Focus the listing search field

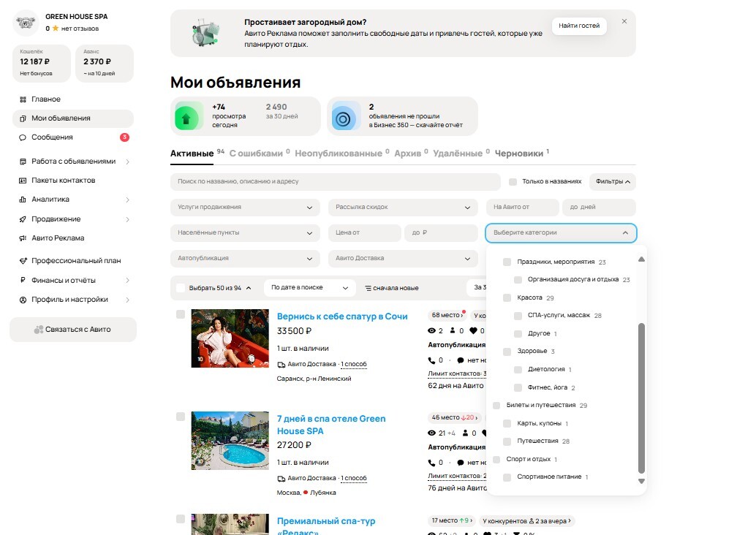(x=336, y=182)
